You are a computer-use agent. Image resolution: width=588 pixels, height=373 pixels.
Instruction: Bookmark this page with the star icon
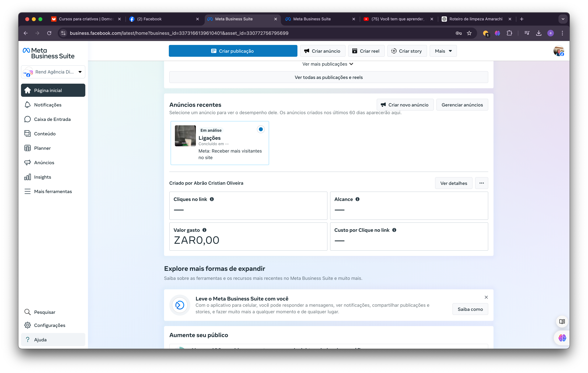click(x=469, y=33)
